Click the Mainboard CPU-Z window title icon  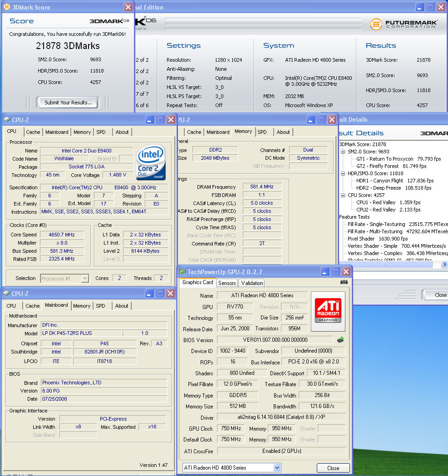[6, 293]
